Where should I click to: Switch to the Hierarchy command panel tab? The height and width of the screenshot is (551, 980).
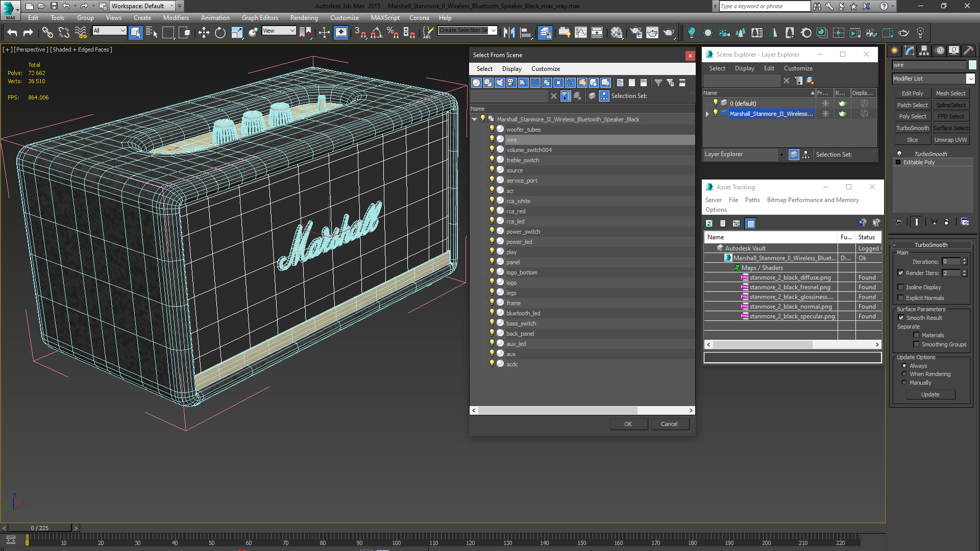click(924, 51)
